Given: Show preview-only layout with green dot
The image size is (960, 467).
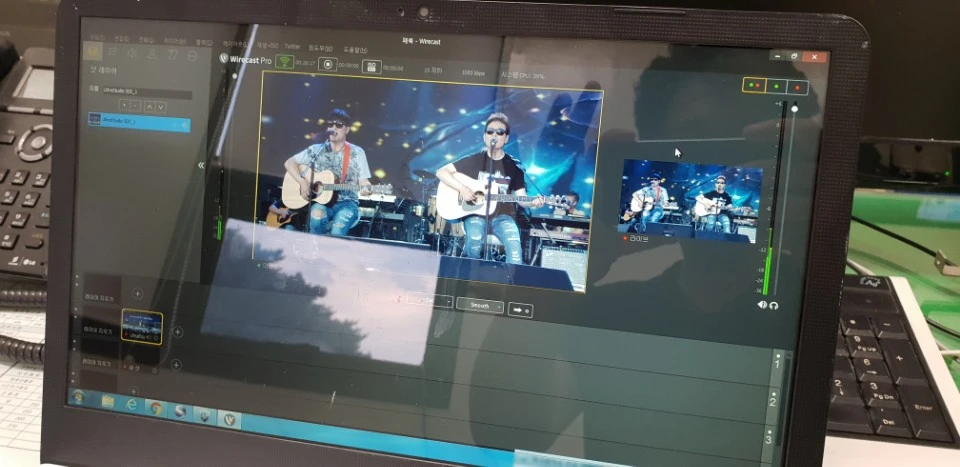Looking at the screenshot, I should tap(776, 86).
